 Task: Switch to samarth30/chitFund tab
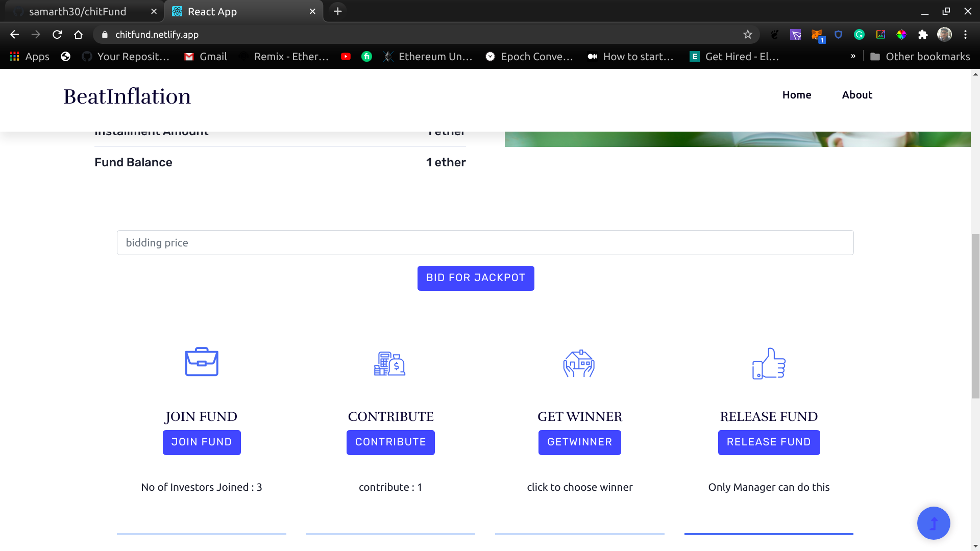pyautogui.click(x=78, y=11)
